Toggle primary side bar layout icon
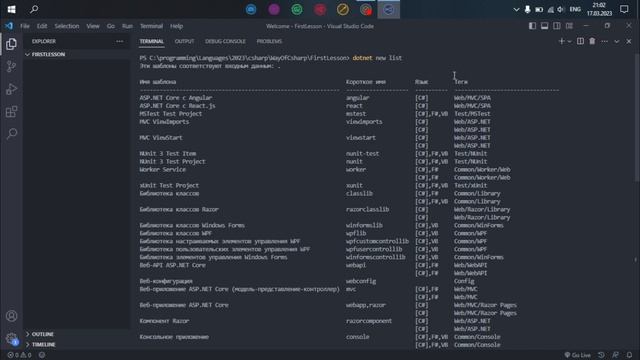The height and width of the screenshot is (360, 640). (532, 26)
